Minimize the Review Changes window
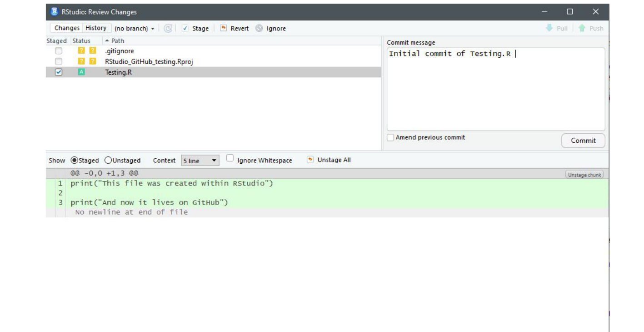The height and width of the screenshot is (332, 644). pos(545,12)
